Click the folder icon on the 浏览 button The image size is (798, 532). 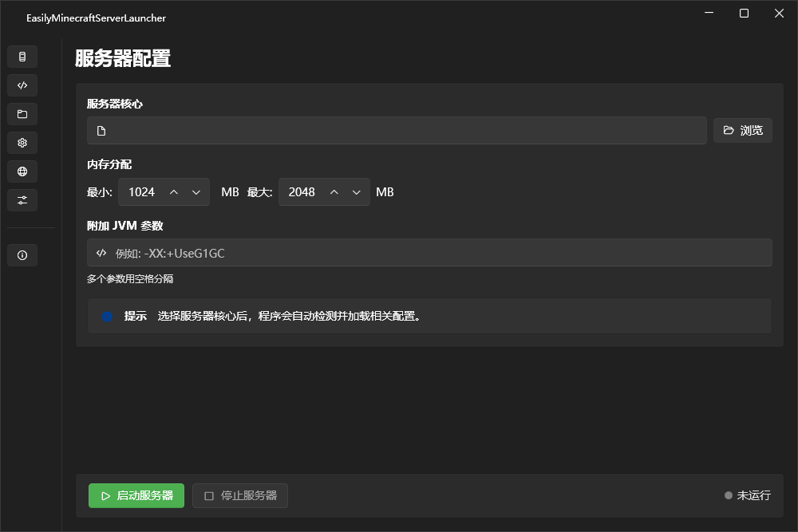point(729,130)
